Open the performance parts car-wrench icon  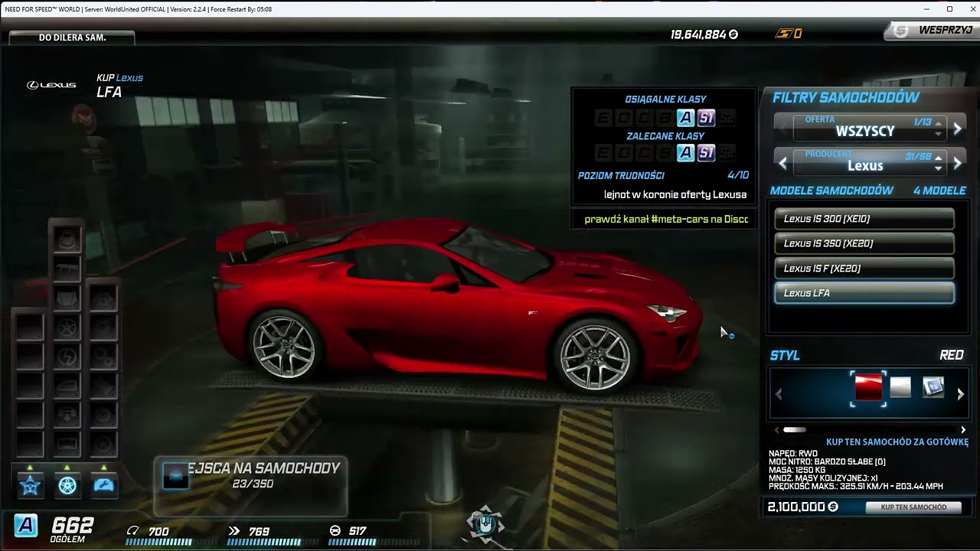tap(103, 484)
